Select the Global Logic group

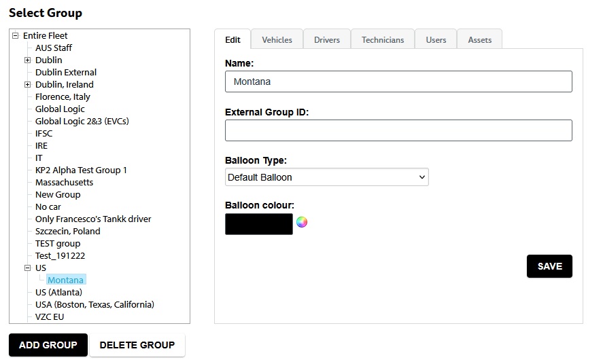point(60,109)
